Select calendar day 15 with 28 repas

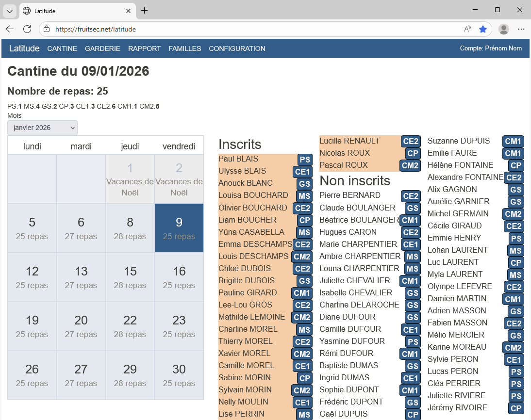130,277
